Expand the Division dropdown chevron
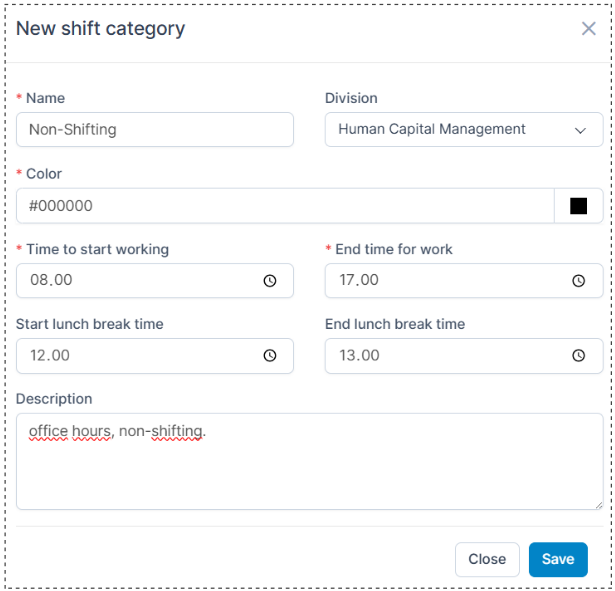 pos(580,130)
